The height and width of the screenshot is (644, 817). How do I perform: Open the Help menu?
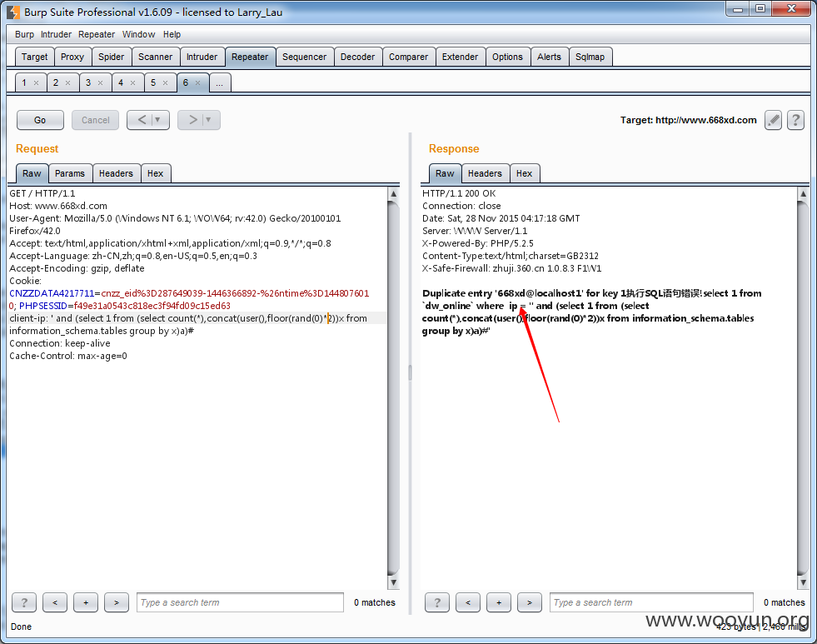pos(172,34)
